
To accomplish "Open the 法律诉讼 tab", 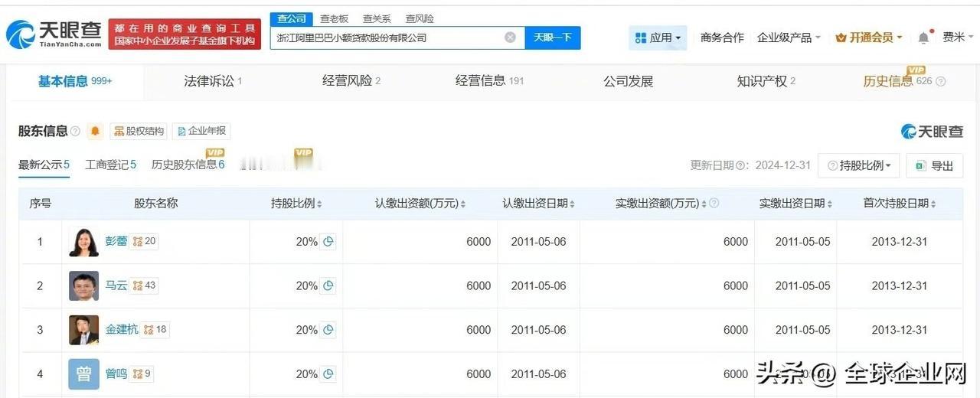I will (213, 81).
